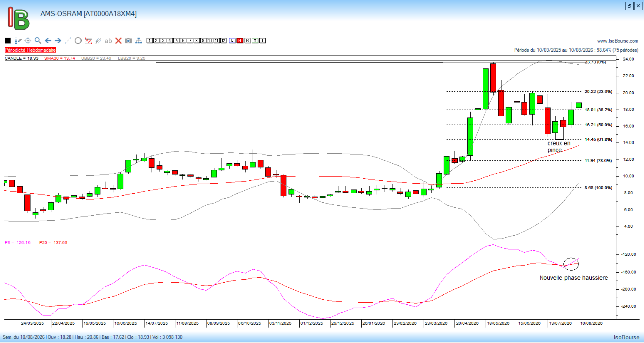Select the circle drawing tool

pyautogui.click(x=78, y=41)
